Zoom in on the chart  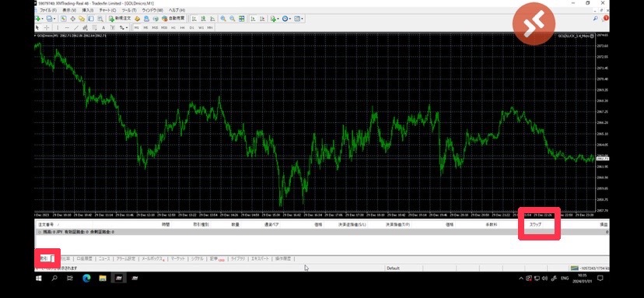pos(223,19)
